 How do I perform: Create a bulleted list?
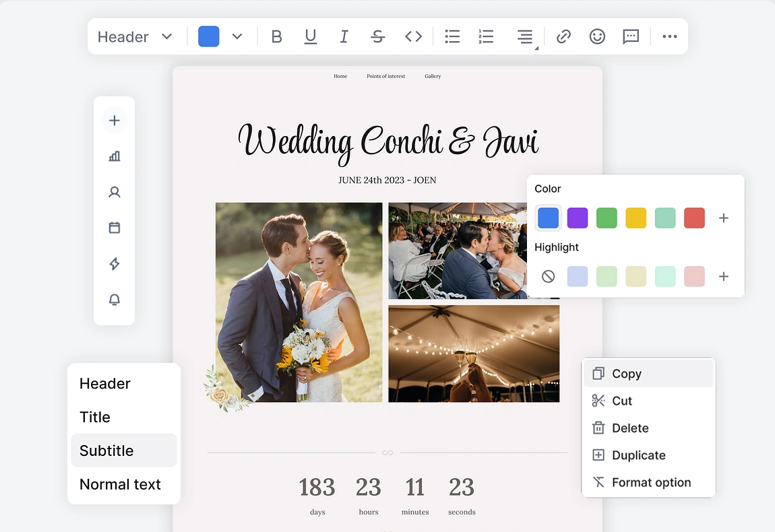[452, 36]
